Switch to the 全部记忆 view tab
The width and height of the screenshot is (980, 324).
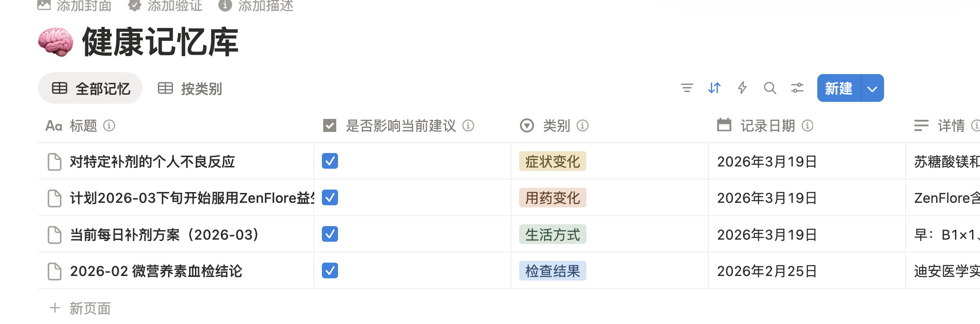coord(91,88)
